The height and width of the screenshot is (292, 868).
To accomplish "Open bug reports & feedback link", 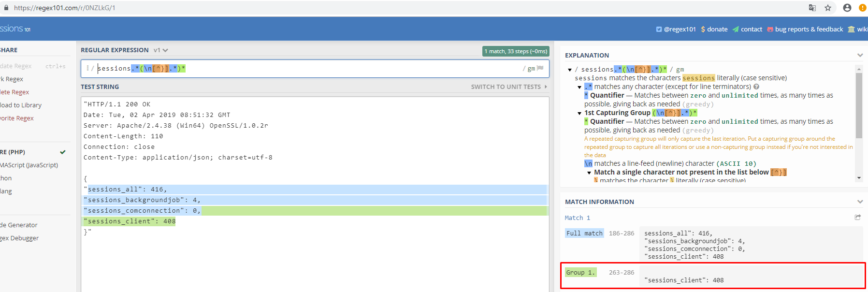I will pos(805,29).
